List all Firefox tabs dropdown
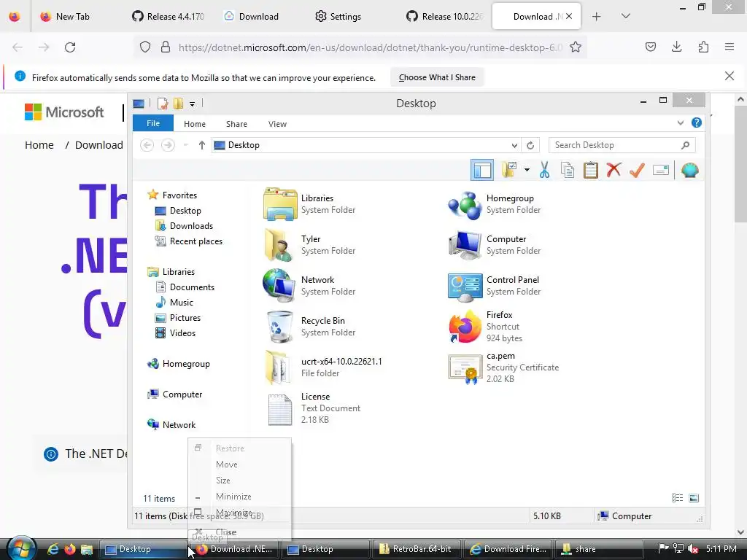The width and height of the screenshot is (747, 560). (625, 16)
